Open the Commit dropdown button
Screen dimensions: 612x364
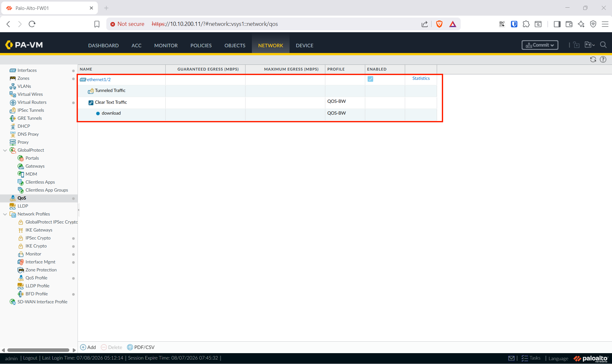click(x=540, y=45)
